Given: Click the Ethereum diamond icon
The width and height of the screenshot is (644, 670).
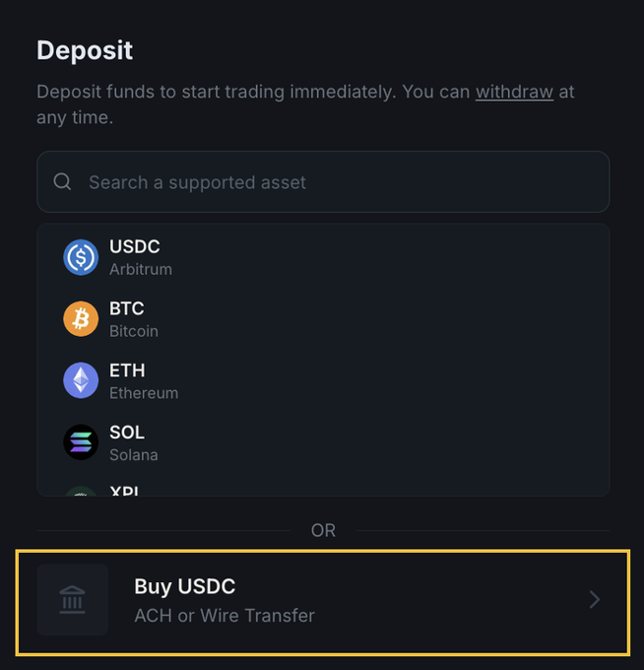Looking at the screenshot, I should 81,381.
